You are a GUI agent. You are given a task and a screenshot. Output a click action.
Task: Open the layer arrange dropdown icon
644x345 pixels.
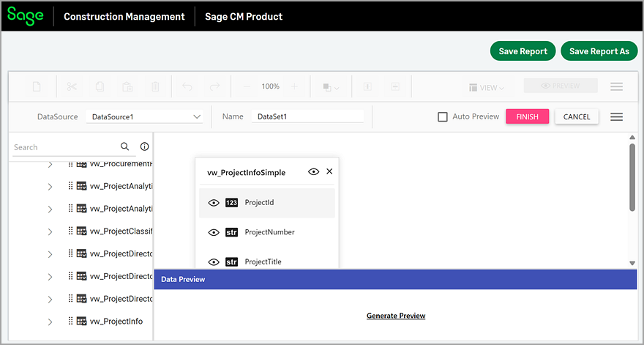click(331, 87)
